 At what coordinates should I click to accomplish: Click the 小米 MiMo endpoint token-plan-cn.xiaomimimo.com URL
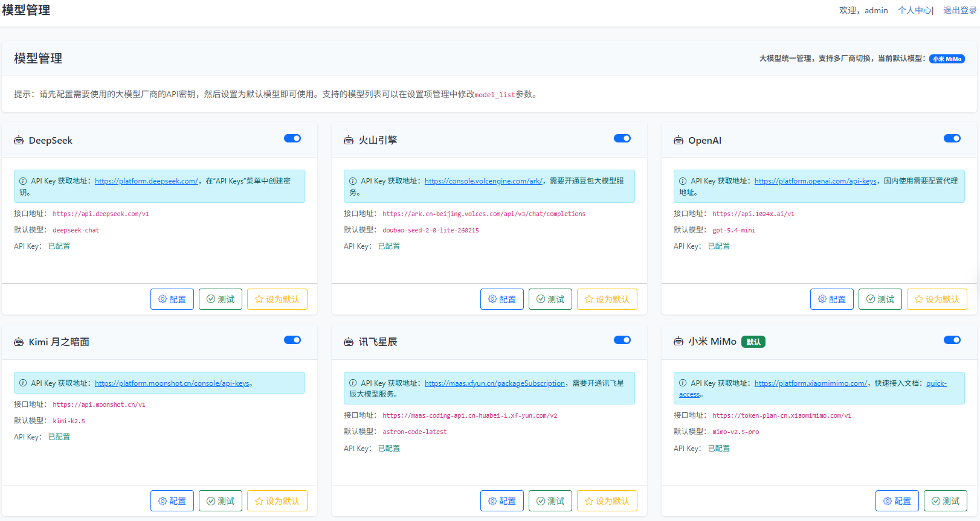pyautogui.click(x=782, y=415)
